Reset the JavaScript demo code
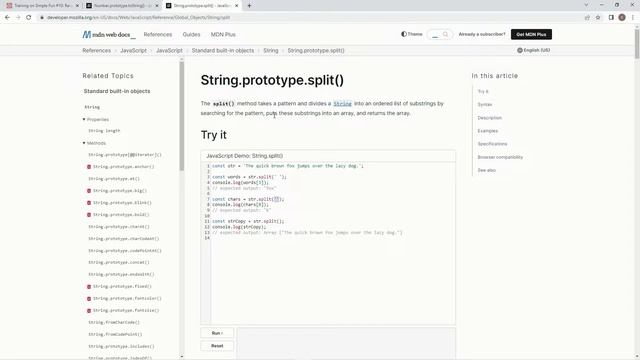 tap(217, 346)
